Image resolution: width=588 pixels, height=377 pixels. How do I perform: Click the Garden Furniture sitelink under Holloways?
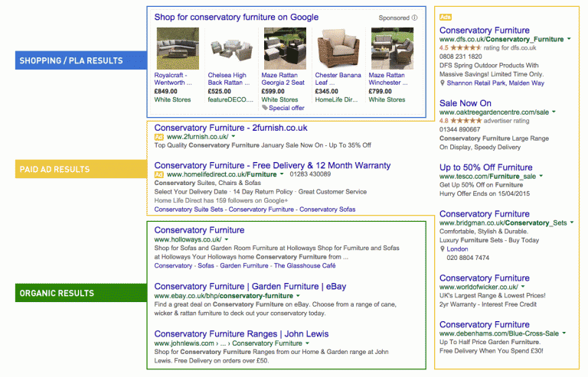(x=244, y=266)
